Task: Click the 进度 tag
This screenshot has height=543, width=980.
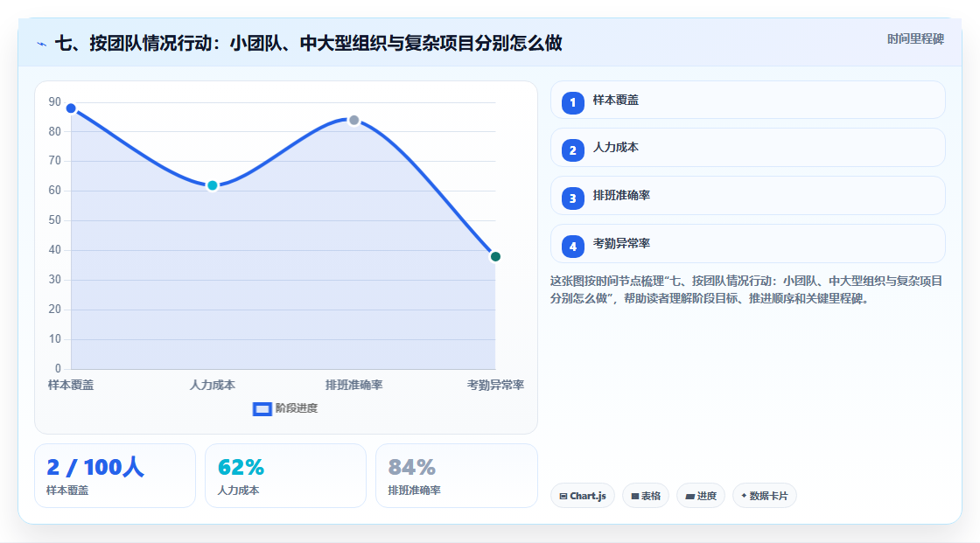Action: point(701,496)
